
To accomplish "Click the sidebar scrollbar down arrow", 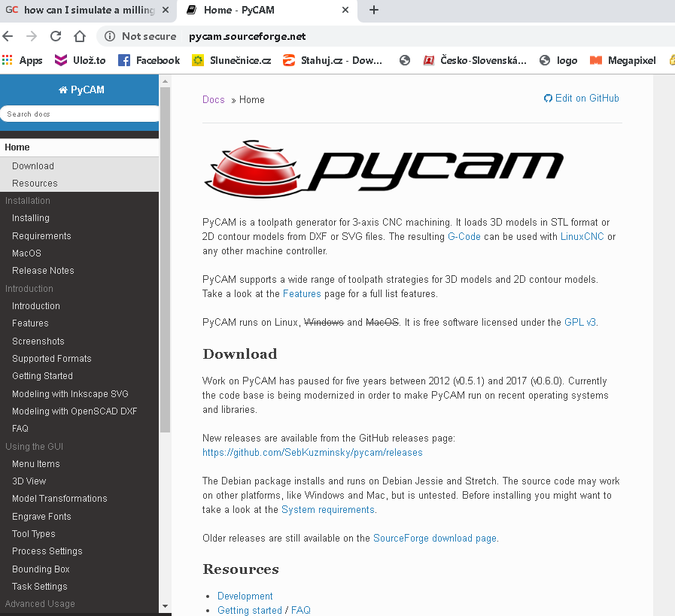I will click(x=165, y=606).
